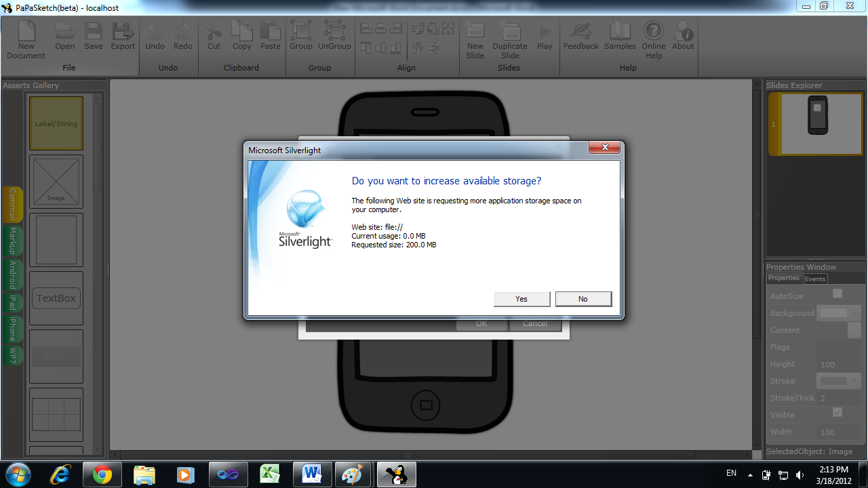Switch to the Properties tab
868x488 pixels.
[784, 278]
